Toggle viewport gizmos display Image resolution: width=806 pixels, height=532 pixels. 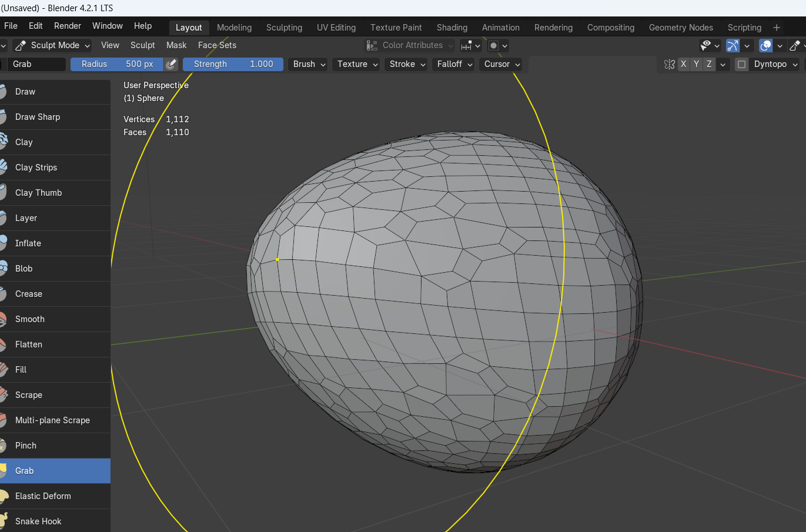pyautogui.click(x=733, y=45)
